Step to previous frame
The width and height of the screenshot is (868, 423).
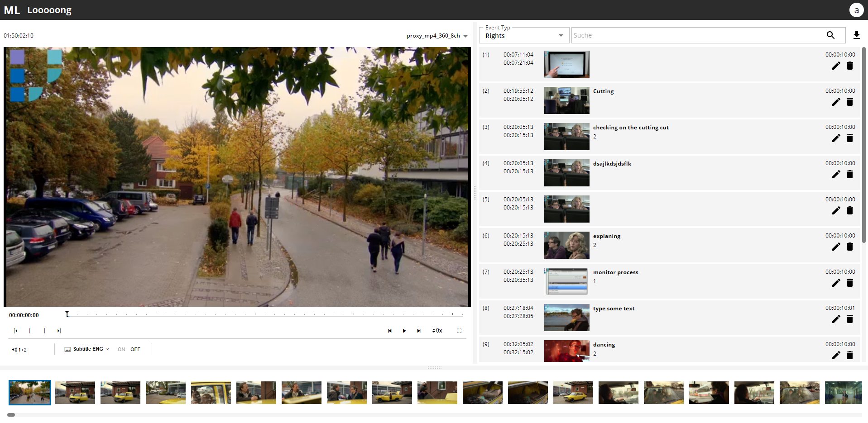tap(390, 331)
